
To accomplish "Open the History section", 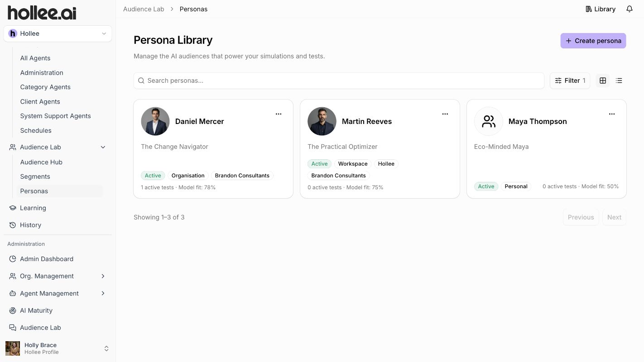I will (30, 225).
